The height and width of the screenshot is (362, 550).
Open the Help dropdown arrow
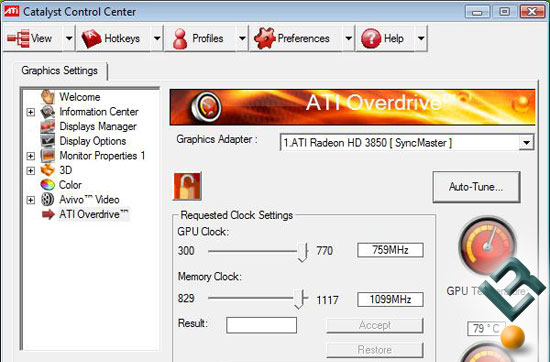point(421,38)
